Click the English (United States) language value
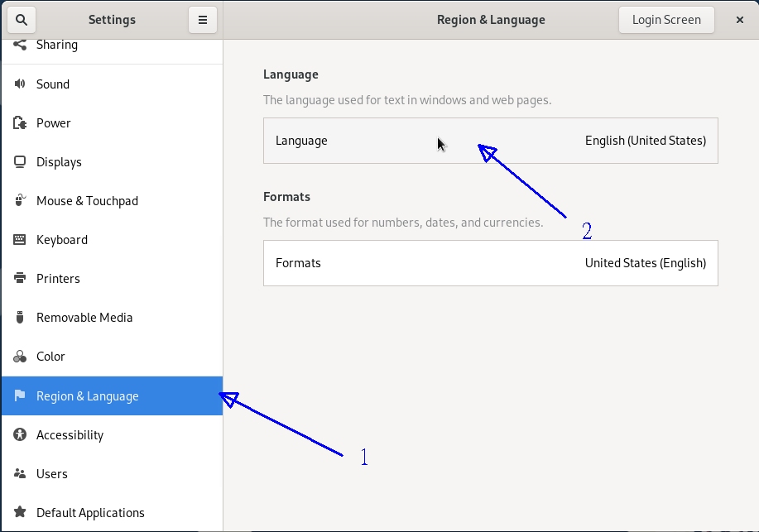Image resolution: width=759 pixels, height=532 pixels. click(645, 141)
